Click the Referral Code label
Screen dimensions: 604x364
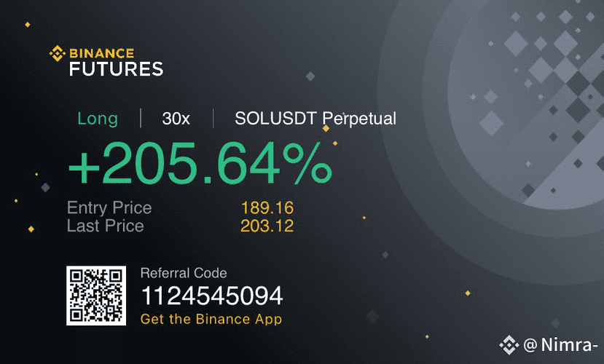click(x=184, y=273)
